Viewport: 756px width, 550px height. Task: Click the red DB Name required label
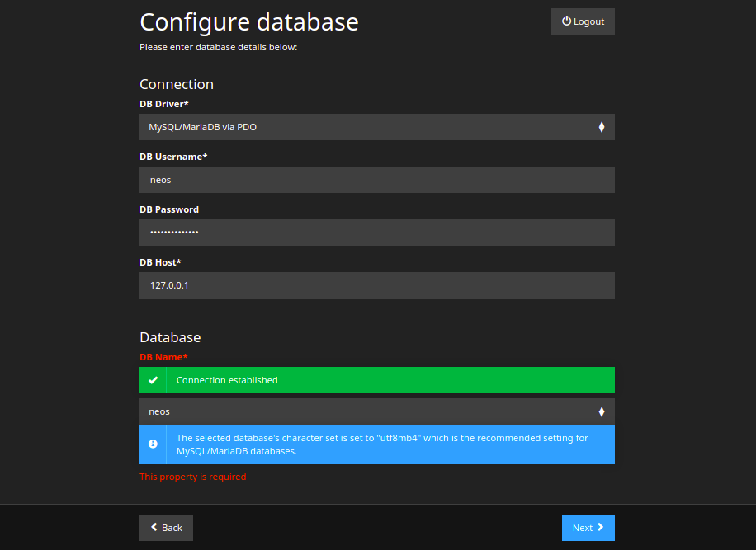[163, 356]
